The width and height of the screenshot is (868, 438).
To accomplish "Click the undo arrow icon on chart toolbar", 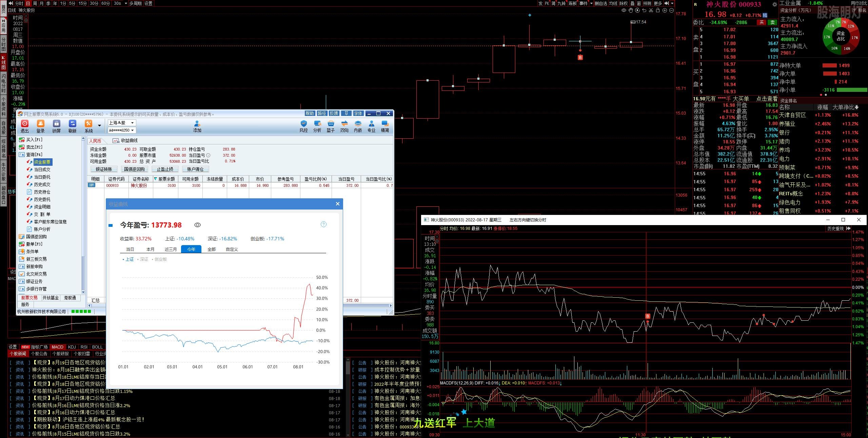I will pyautogui.click(x=644, y=10).
